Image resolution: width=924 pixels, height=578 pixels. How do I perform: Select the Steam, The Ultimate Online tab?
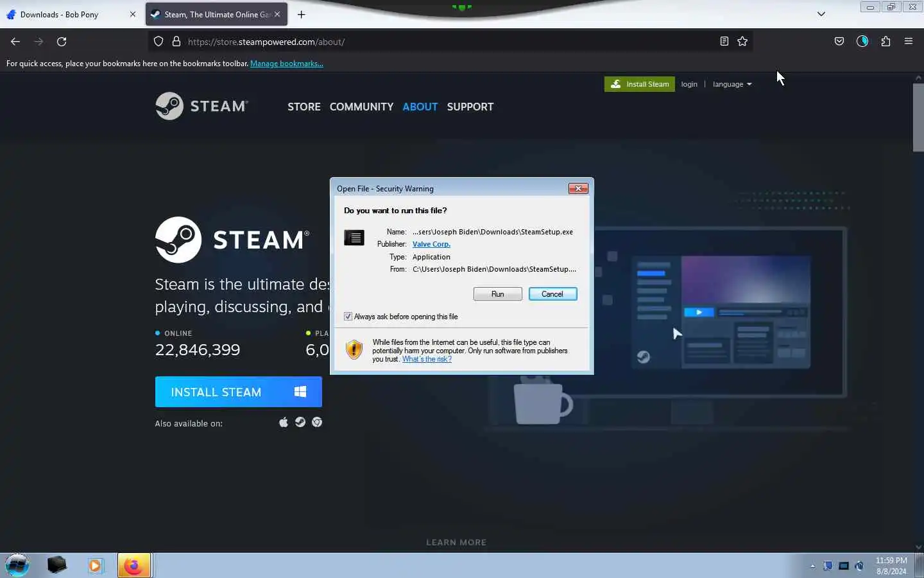click(x=216, y=14)
